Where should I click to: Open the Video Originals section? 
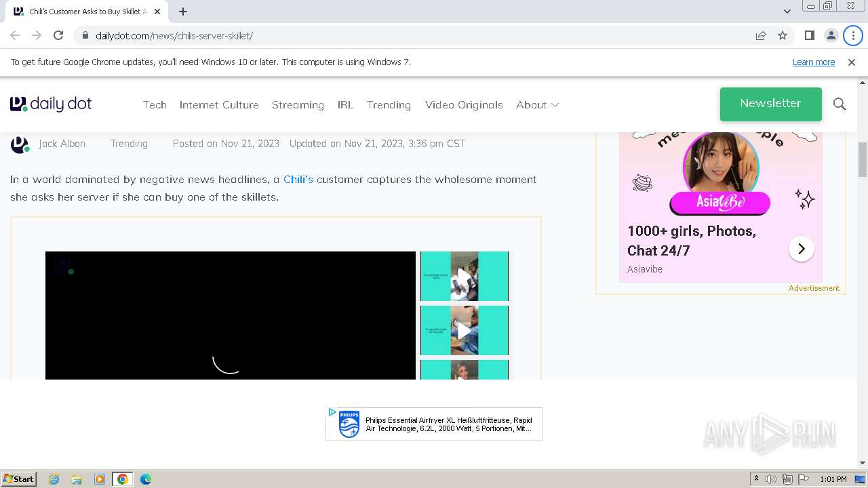tap(464, 104)
